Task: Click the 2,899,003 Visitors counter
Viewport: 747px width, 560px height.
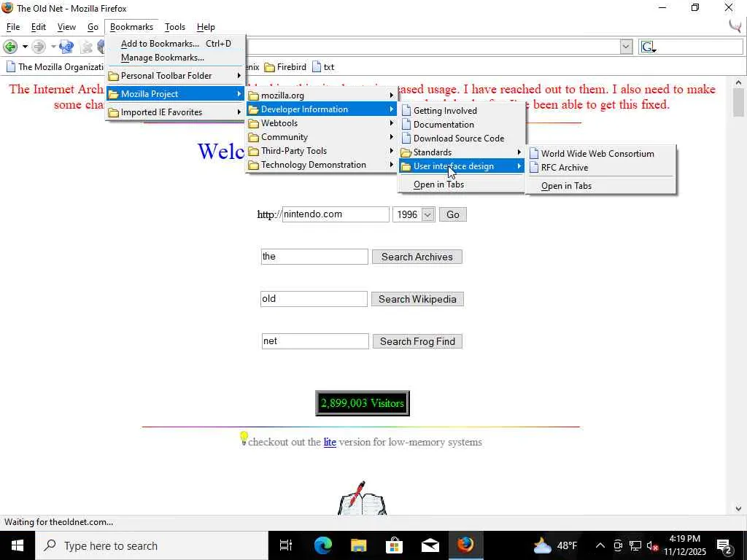Action: 363,402
